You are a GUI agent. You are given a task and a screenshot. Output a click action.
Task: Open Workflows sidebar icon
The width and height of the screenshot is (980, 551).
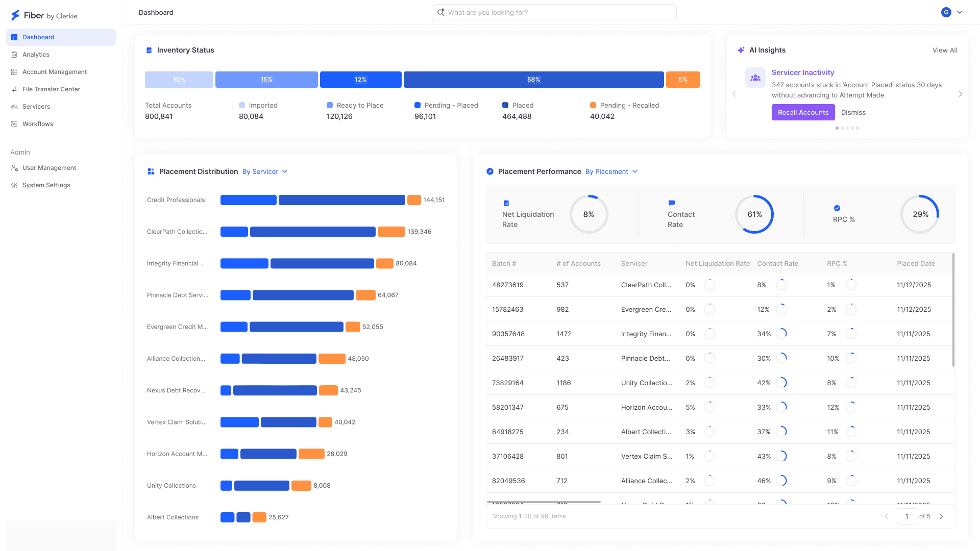click(x=14, y=124)
